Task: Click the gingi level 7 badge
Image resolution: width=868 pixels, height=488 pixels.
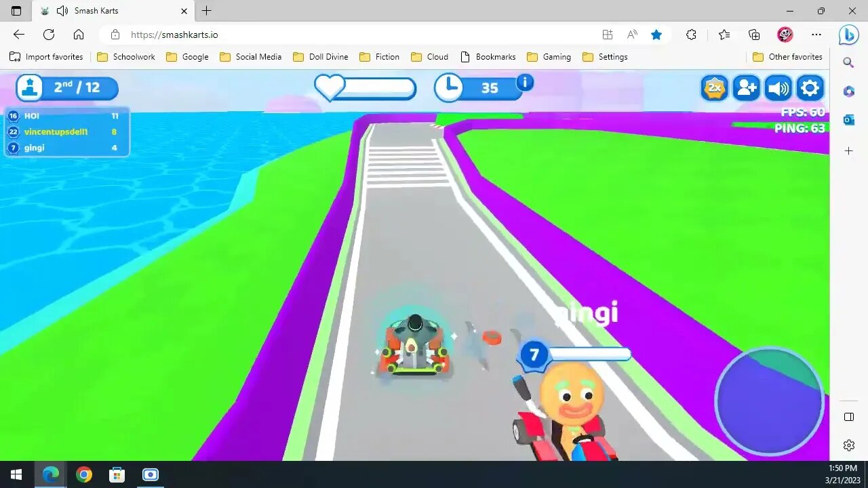Action: [x=534, y=355]
